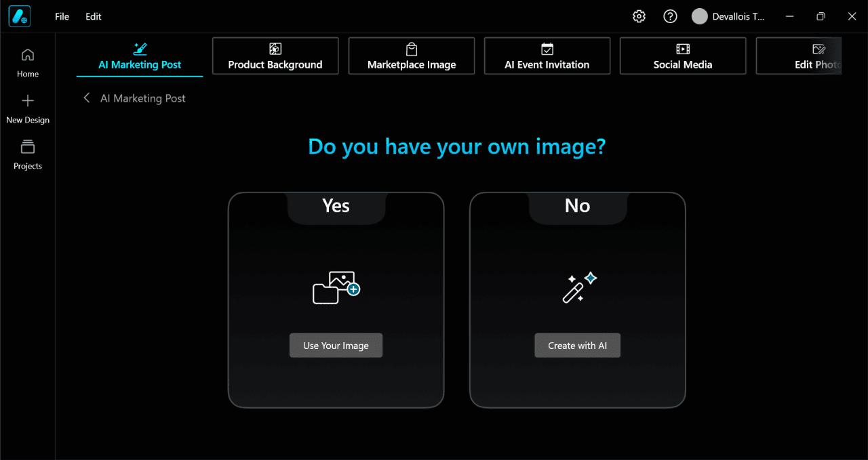Open the settings gear icon
Viewport: 868px width, 460px height.
[638, 16]
